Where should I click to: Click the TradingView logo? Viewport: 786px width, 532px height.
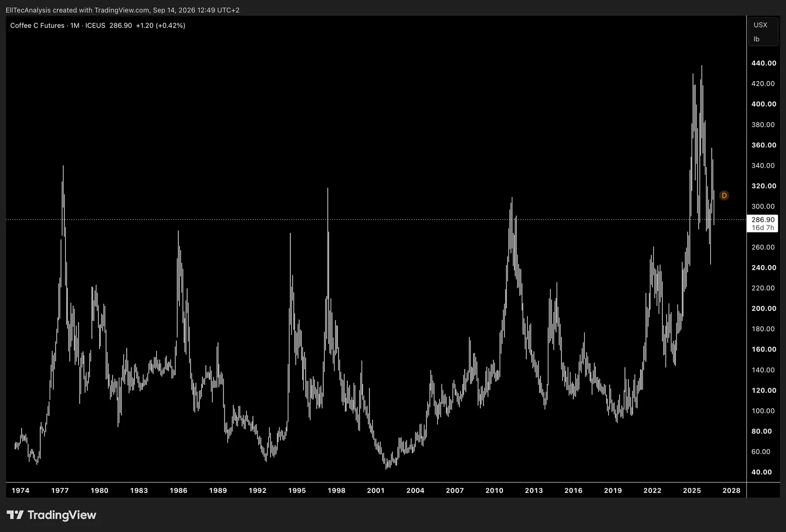tap(52, 515)
